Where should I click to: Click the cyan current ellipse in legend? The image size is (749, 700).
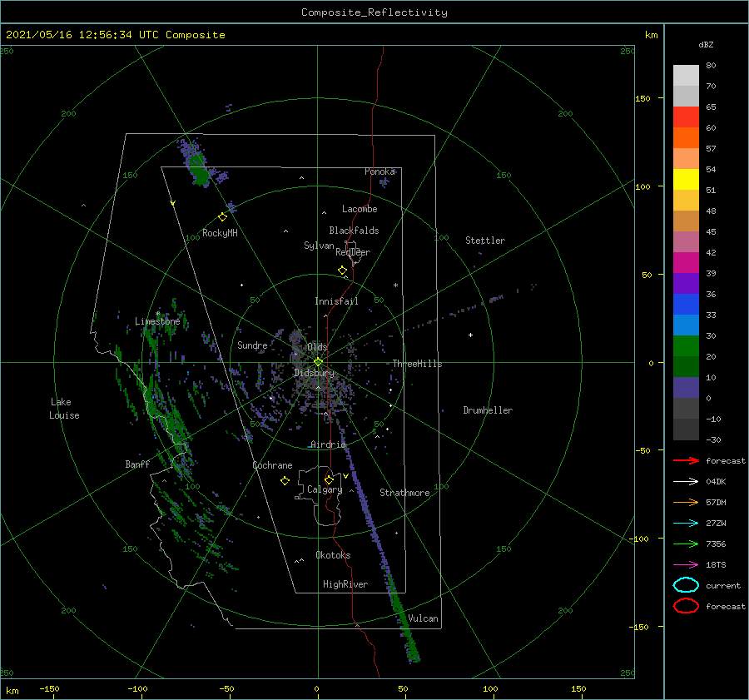pos(686,585)
